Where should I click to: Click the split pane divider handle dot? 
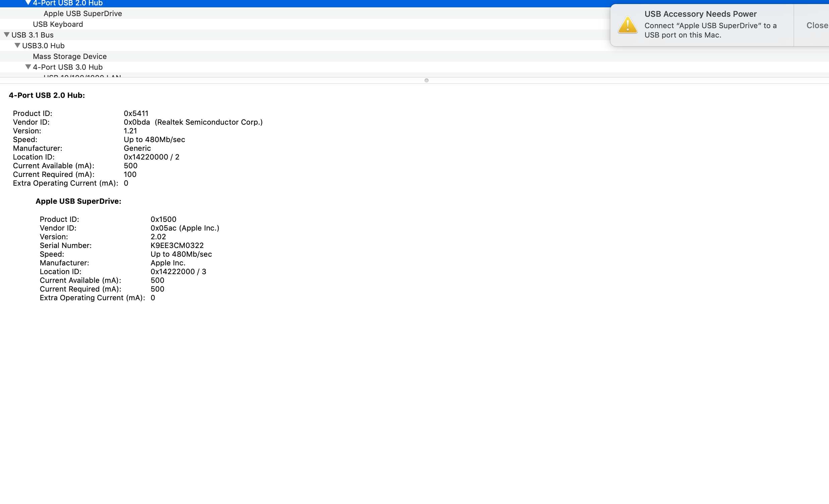click(426, 80)
